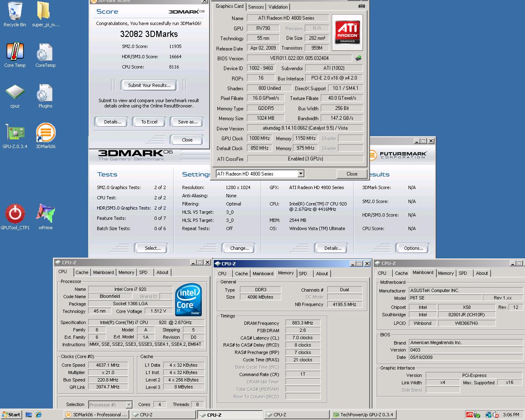525x420 pixels.
Task: Click the 32082 3DMarks score text
Action: (x=149, y=34)
